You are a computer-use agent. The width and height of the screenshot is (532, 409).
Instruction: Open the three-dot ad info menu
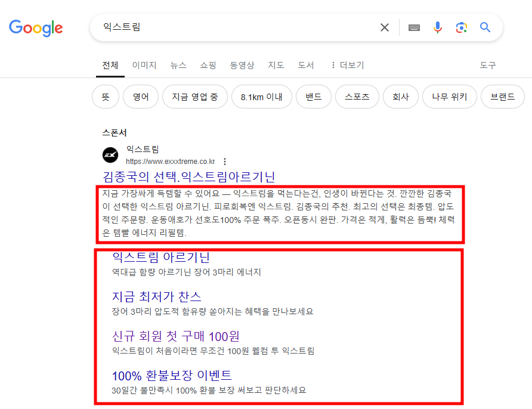point(225,162)
